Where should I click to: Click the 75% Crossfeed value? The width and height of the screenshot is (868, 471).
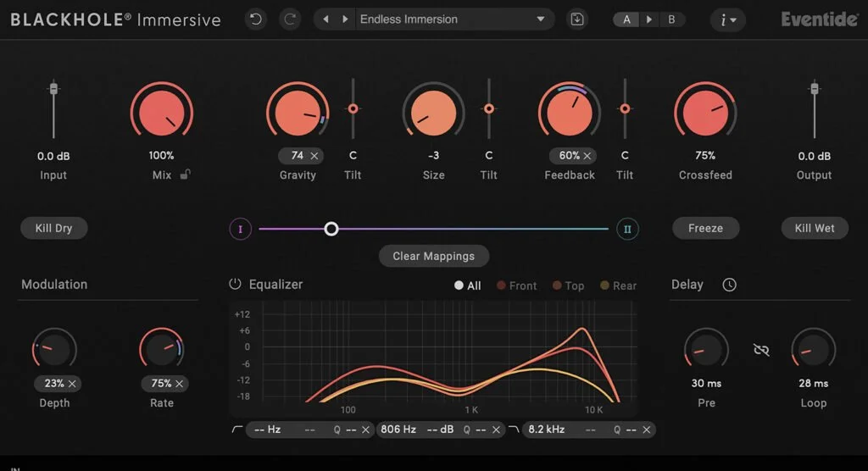pyautogui.click(x=705, y=156)
